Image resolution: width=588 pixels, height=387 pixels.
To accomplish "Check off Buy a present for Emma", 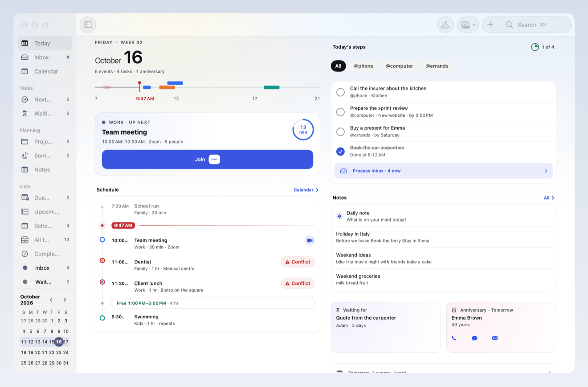I will (340, 132).
